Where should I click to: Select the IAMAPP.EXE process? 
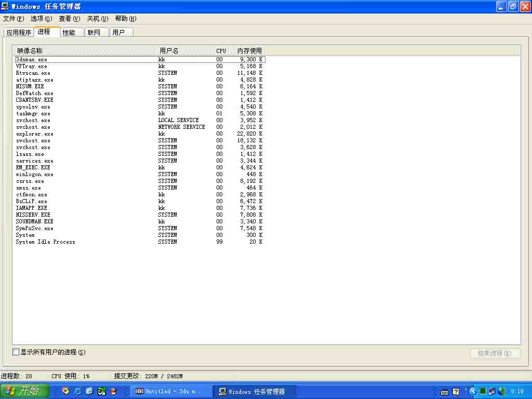140,208
